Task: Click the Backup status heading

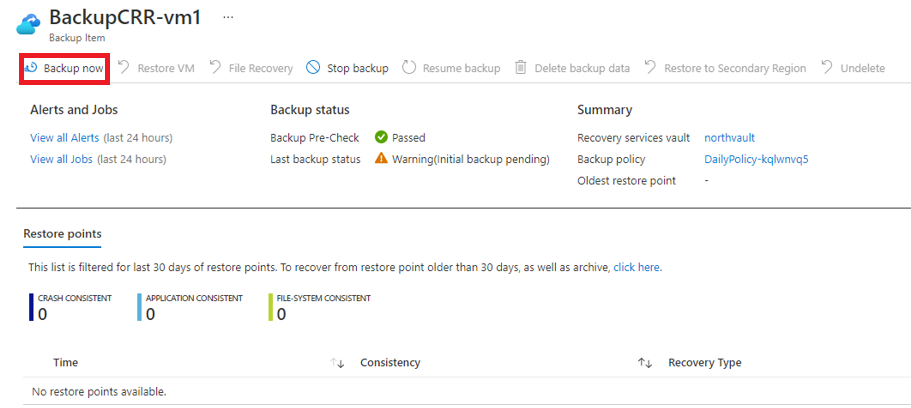Action: [x=310, y=110]
